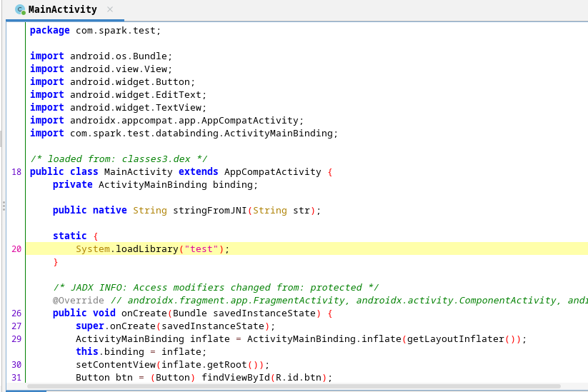The height and width of the screenshot is (392, 588).
Task: Click line number 27 in the gutter
Action: click(x=16, y=326)
